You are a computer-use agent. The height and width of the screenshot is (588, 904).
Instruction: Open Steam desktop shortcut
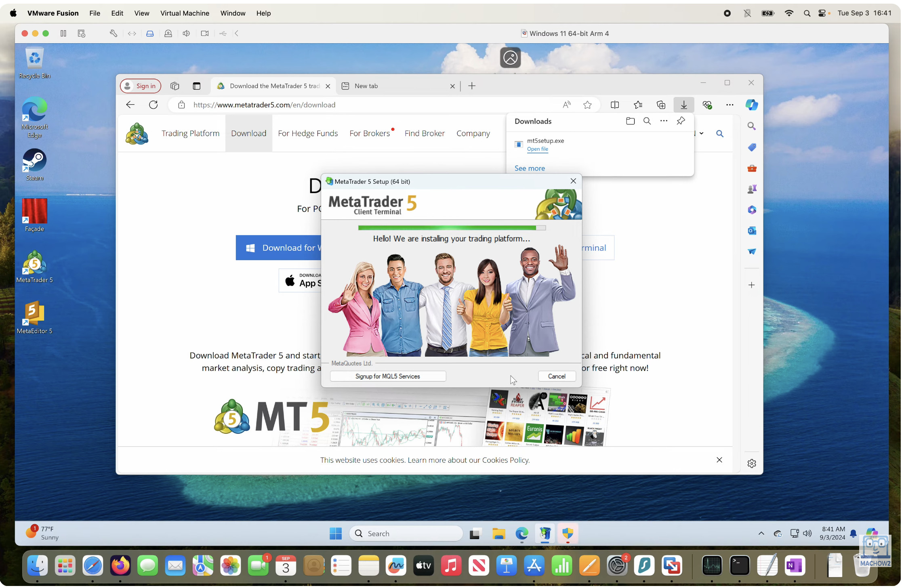(35, 165)
